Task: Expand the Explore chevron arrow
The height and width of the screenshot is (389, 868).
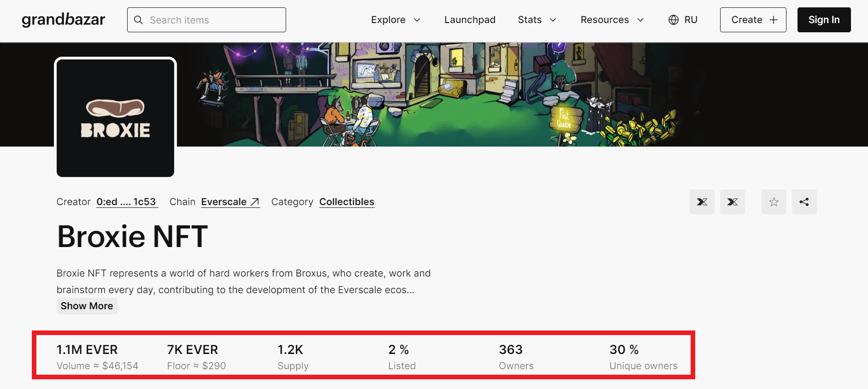Action: point(417,20)
